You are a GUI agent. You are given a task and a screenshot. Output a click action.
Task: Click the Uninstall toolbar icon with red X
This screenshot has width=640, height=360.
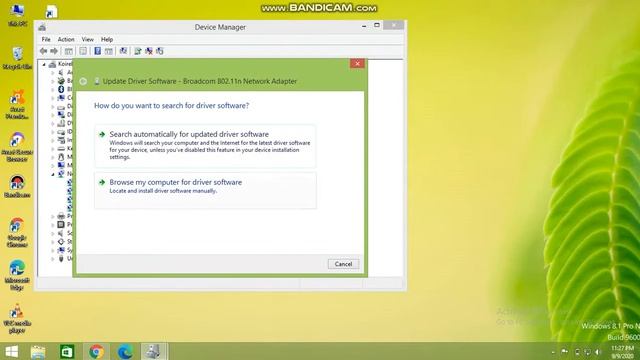[149, 51]
